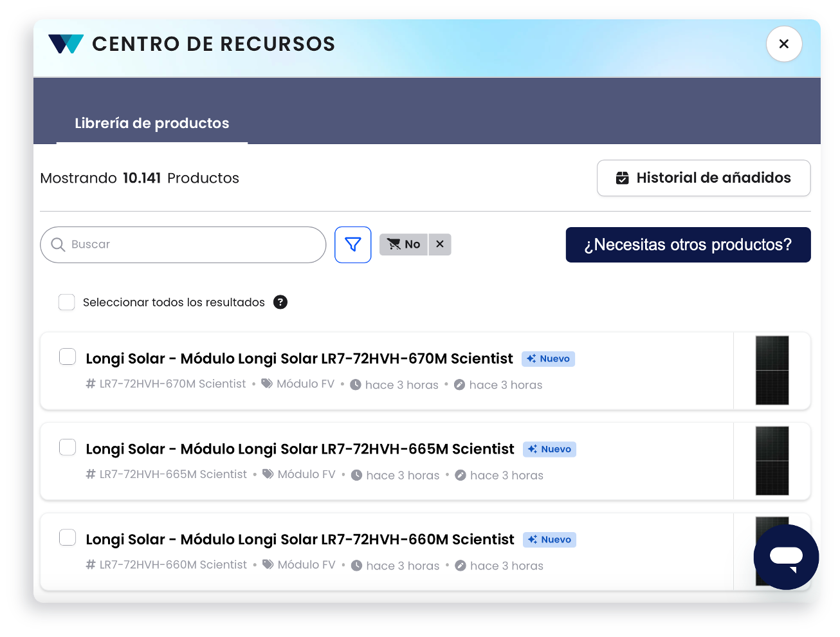
Task: Click the 670M solar panel thumbnail
Action: point(772,371)
